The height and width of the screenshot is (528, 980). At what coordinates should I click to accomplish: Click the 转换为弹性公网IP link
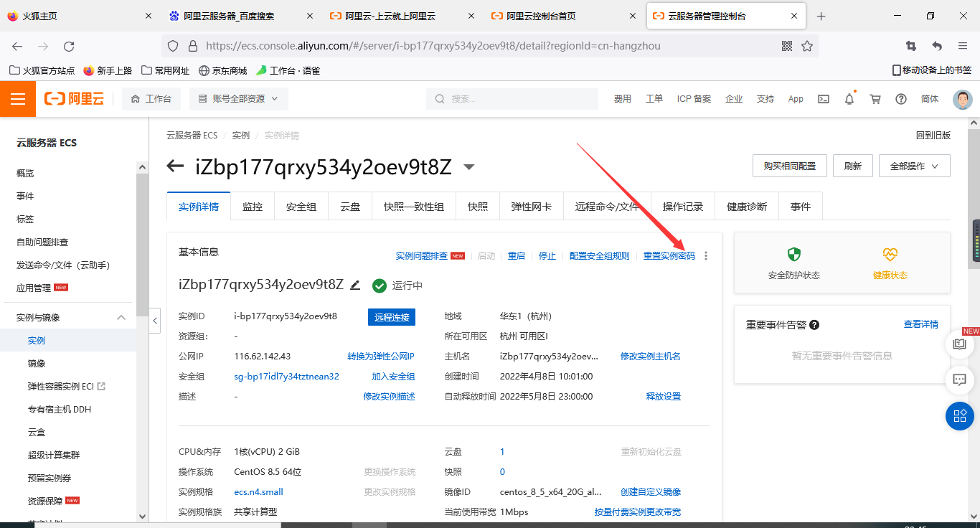point(381,357)
